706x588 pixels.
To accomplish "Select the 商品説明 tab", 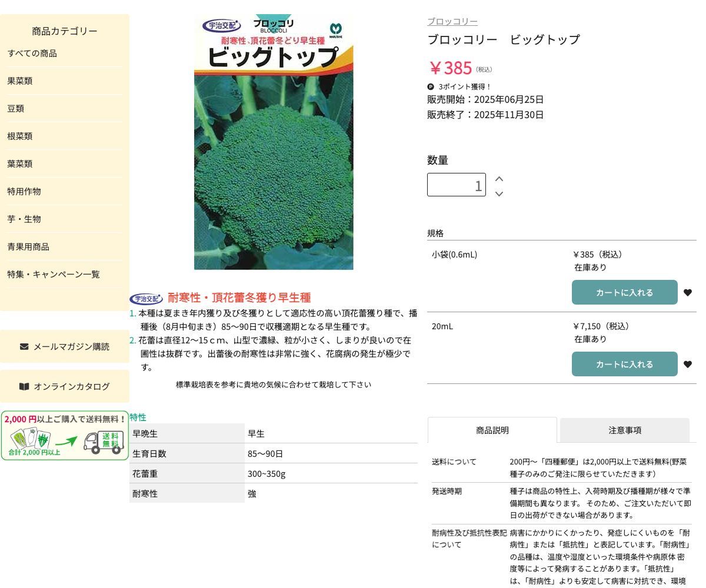I will (x=492, y=430).
